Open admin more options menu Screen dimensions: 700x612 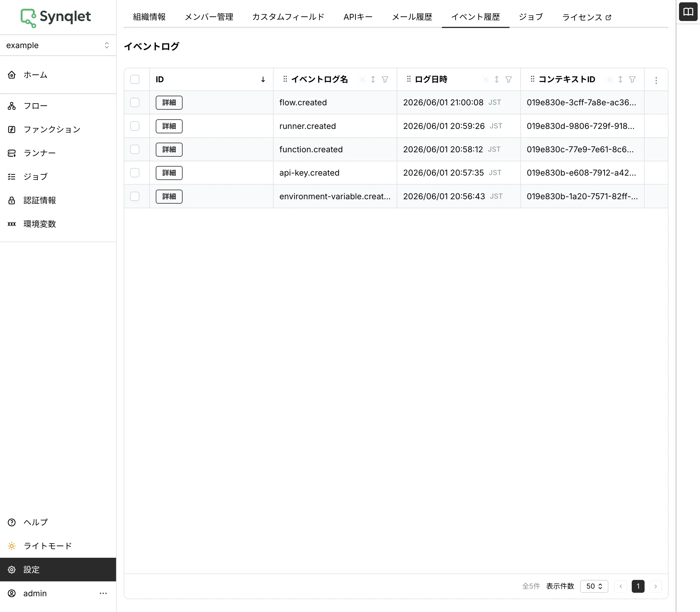point(103,593)
